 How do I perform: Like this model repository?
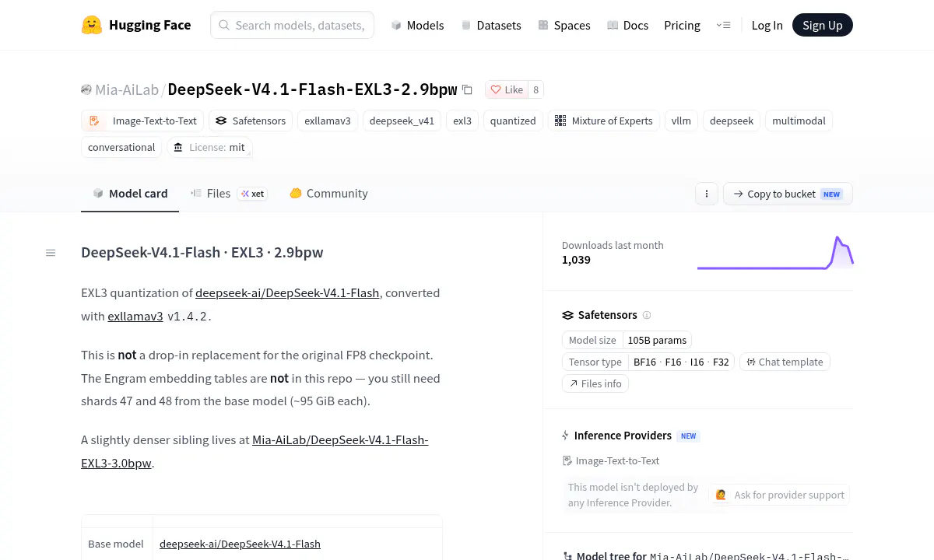507,89
